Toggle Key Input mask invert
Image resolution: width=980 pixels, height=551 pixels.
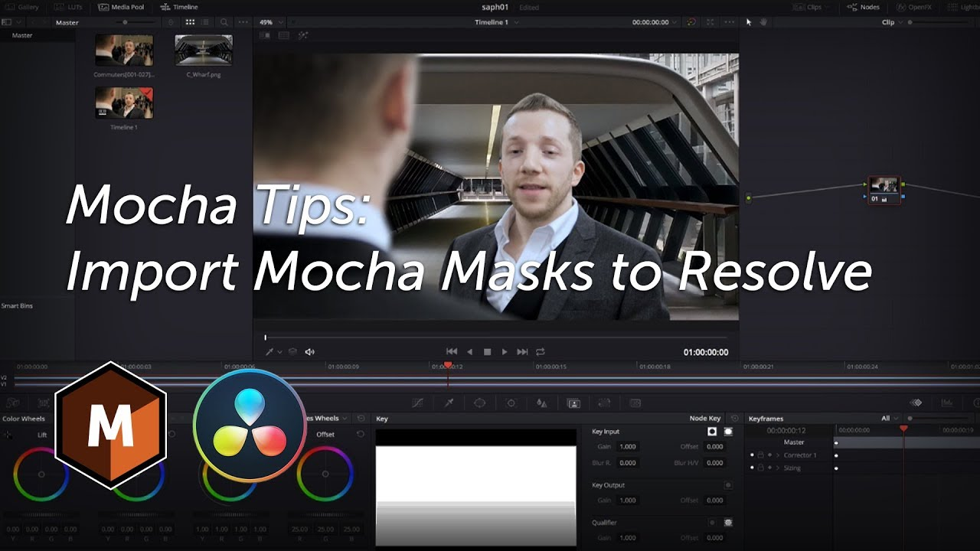(x=728, y=432)
